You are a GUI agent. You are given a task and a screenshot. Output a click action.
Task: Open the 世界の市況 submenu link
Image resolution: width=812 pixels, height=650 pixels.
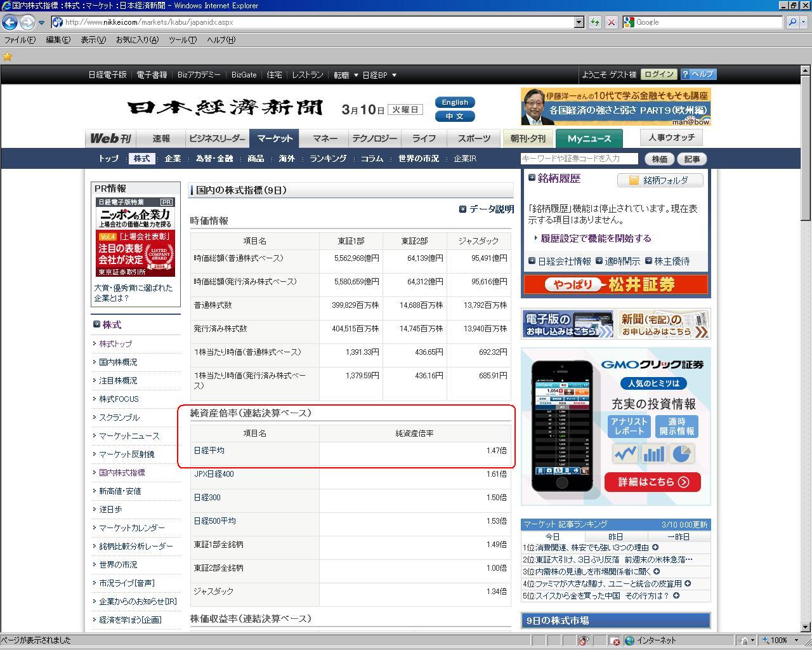click(418, 159)
